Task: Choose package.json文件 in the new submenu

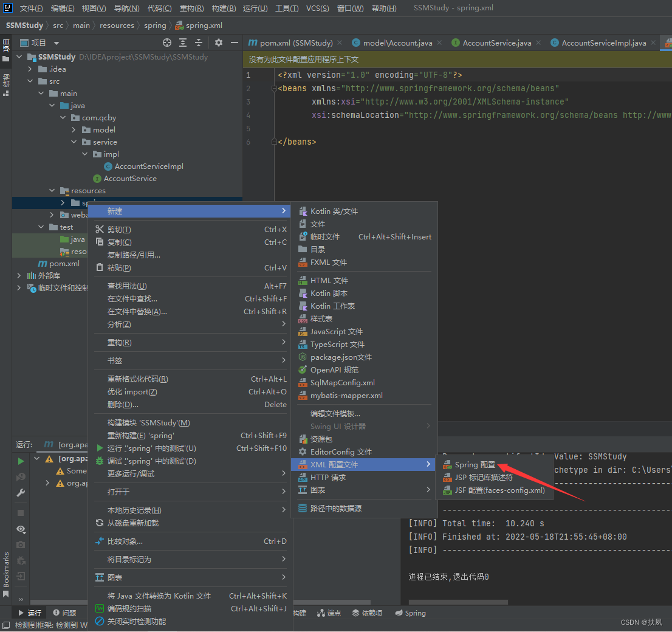Action: pyautogui.click(x=365, y=357)
